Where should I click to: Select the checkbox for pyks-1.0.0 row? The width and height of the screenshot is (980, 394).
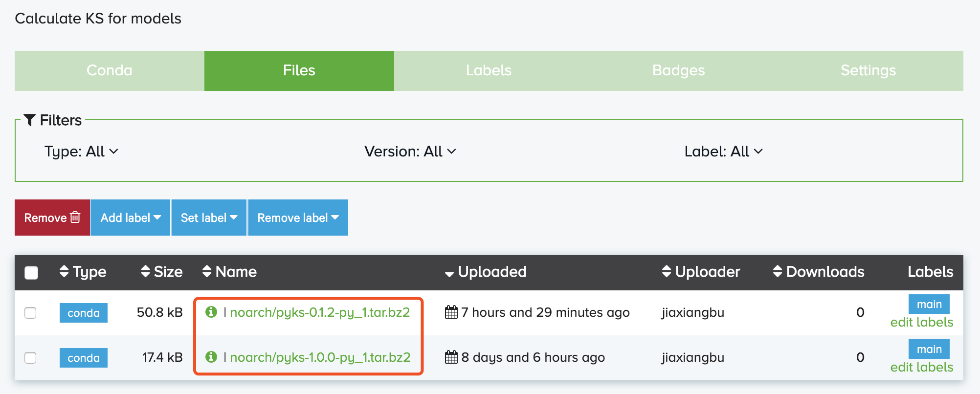click(x=30, y=357)
